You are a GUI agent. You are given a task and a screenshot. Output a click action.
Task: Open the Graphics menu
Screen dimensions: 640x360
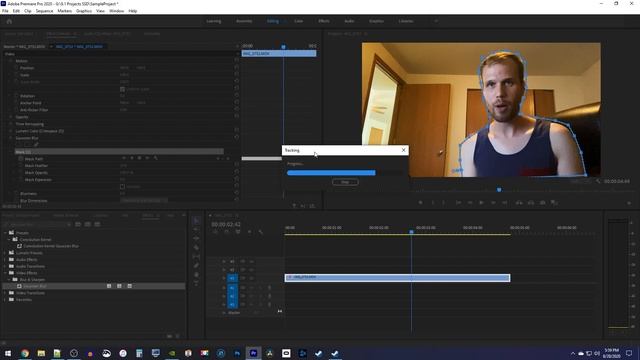point(84,11)
